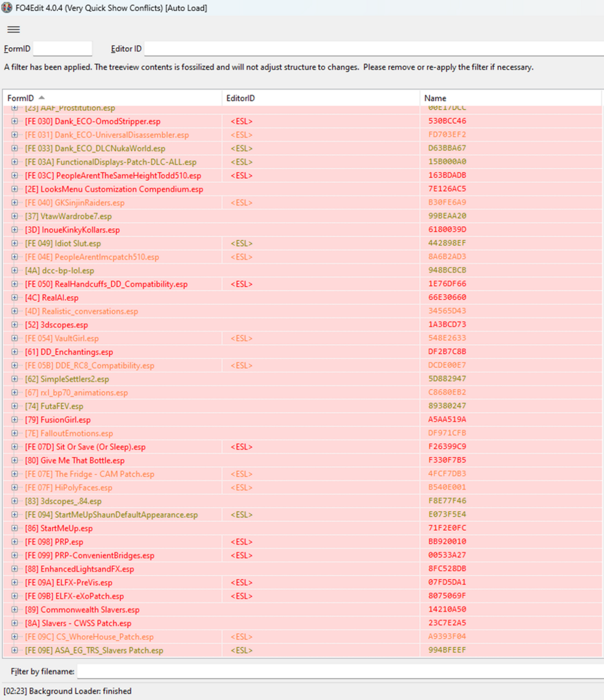The height and width of the screenshot is (700, 604).
Task: Click hash value 8FC528DB
Action: point(447,569)
